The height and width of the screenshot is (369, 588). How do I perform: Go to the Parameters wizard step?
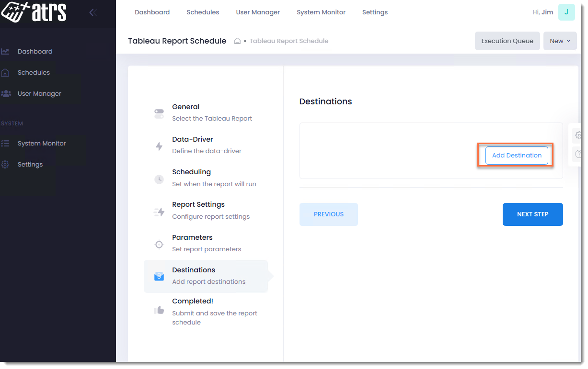click(x=206, y=243)
